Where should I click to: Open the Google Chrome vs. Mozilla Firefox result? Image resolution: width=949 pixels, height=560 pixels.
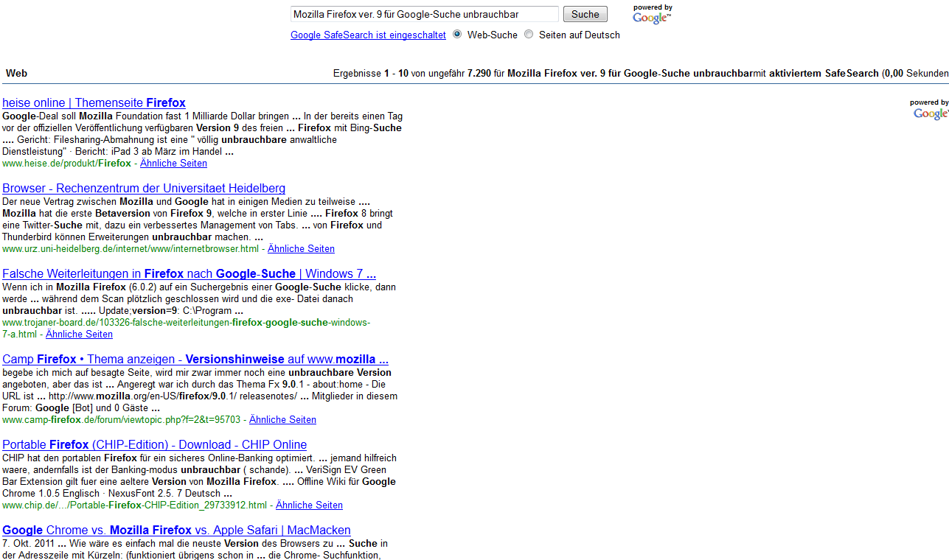(x=176, y=530)
